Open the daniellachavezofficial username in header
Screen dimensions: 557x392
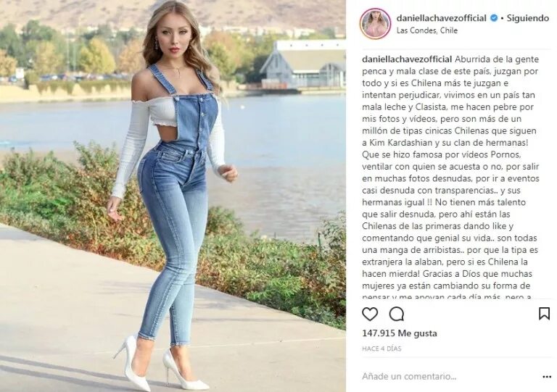pos(441,18)
